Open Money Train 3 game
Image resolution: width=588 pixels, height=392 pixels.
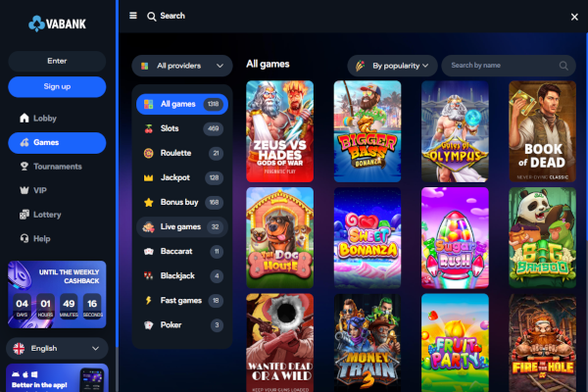pyautogui.click(x=367, y=343)
